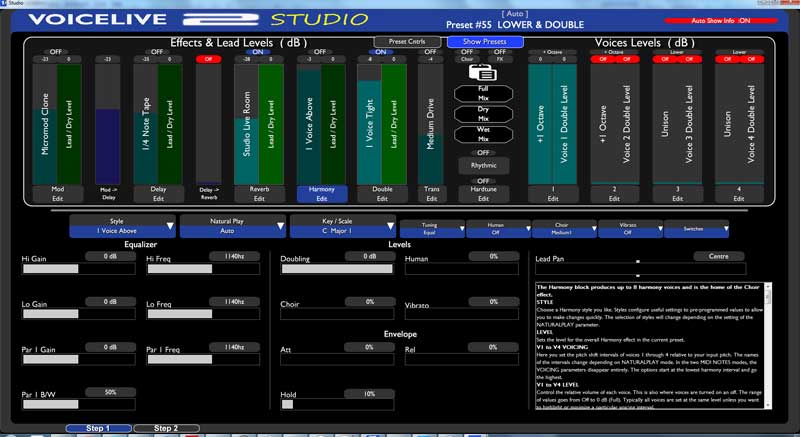Adjust the Par 1 B/W slider

pyautogui.click(x=79, y=404)
